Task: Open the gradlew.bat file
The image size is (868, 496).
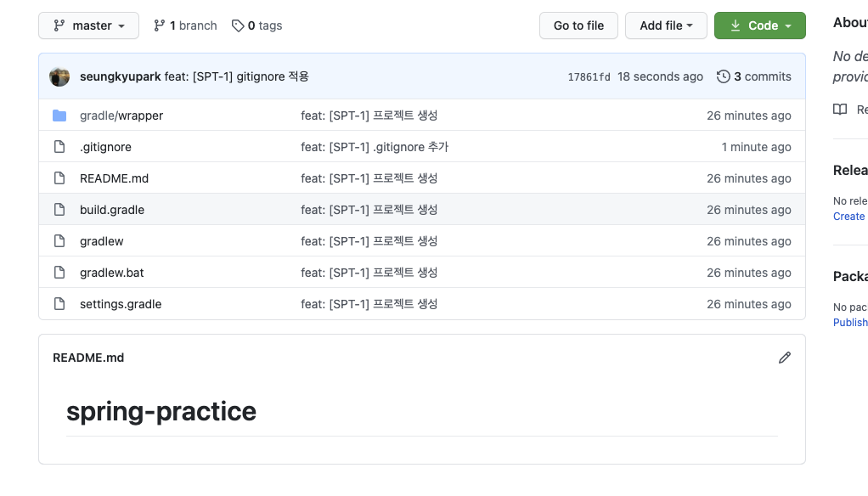Action: point(111,273)
